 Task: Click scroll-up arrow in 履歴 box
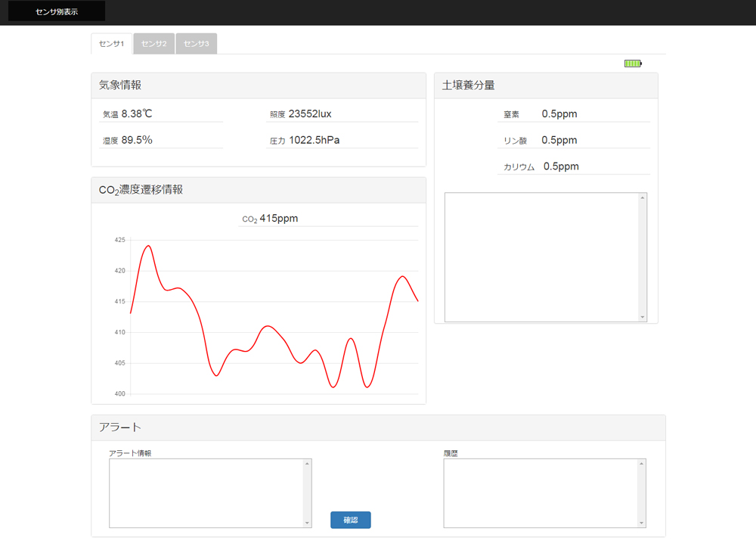point(642,464)
